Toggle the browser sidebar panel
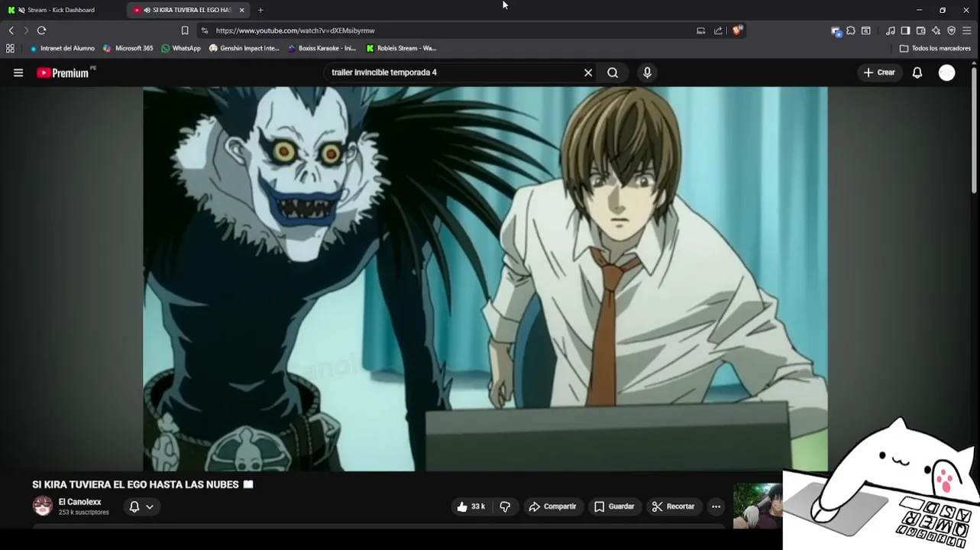This screenshot has height=550, width=980. click(905, 31)
